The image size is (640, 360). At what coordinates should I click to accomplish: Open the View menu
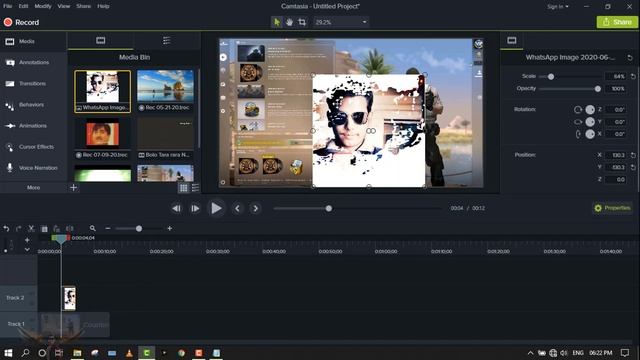pos(64,6)
